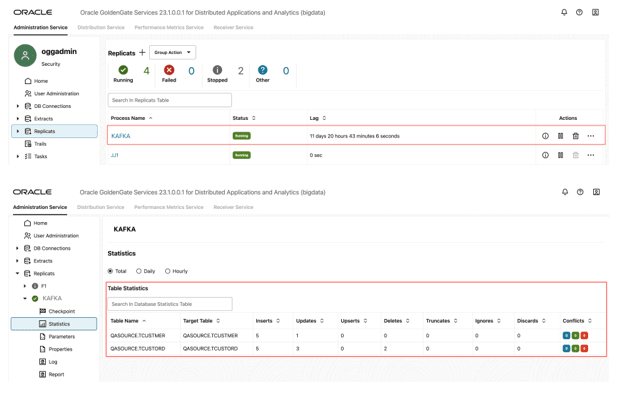Pause the JJ1 replicat process
Viewport: 618px width, 416px height.
(x=560, y=155)
